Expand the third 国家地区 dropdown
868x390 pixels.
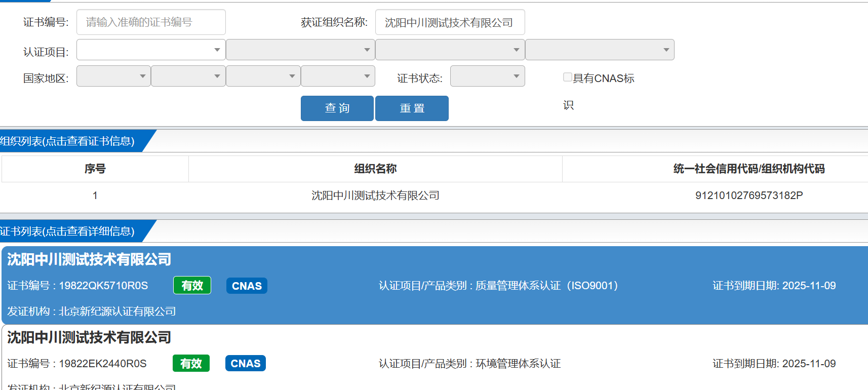[x=263, y=76]
